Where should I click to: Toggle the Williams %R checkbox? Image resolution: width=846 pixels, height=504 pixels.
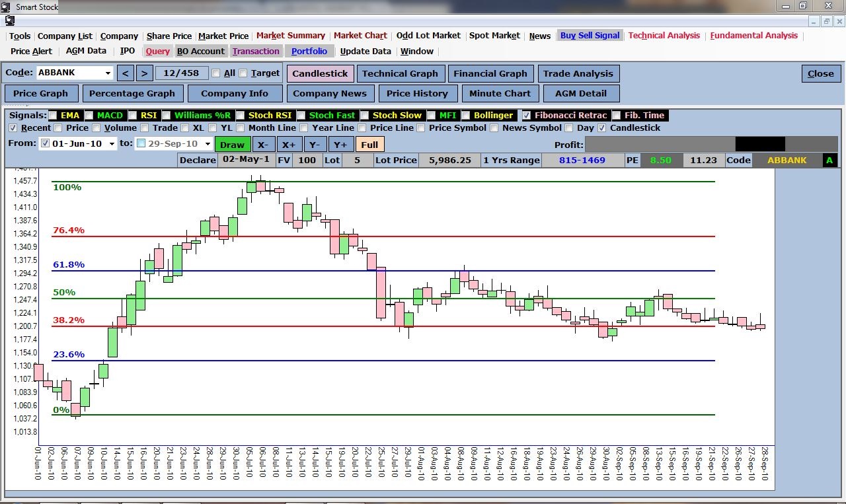(x=167, y=116)
